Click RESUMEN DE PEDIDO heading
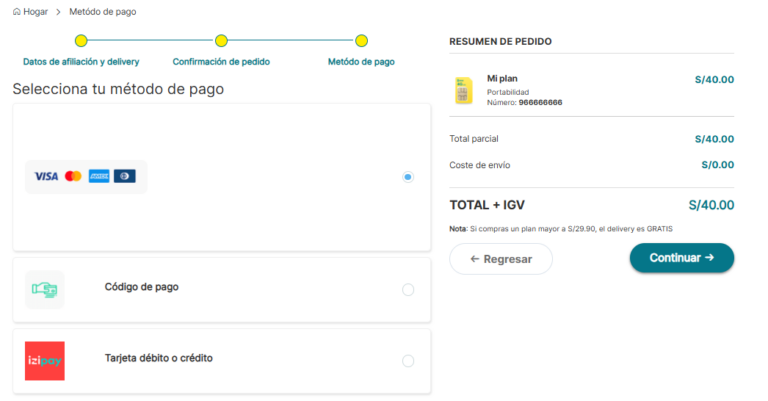The width and height of the screenshot is (768, 401). [500, 42]
